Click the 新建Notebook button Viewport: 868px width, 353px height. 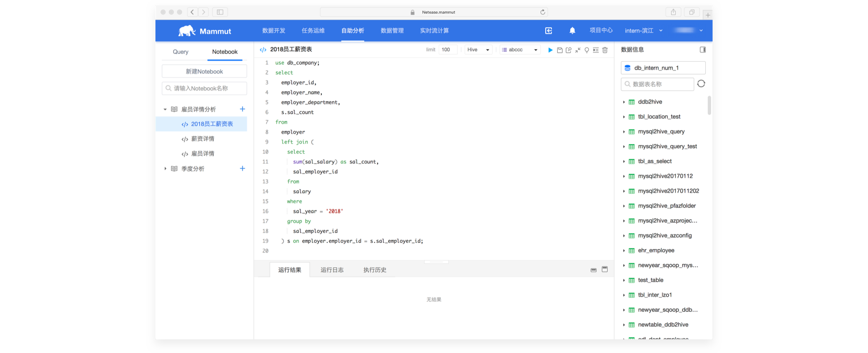click(204, 72)
